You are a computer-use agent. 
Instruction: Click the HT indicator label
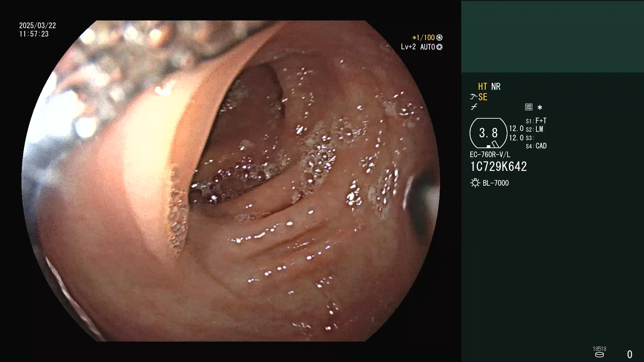(x=482, y=86)
